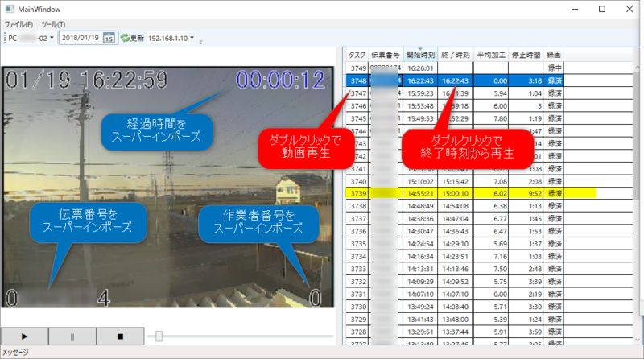Click the メッセージ status bar label

tap(15, 353)
